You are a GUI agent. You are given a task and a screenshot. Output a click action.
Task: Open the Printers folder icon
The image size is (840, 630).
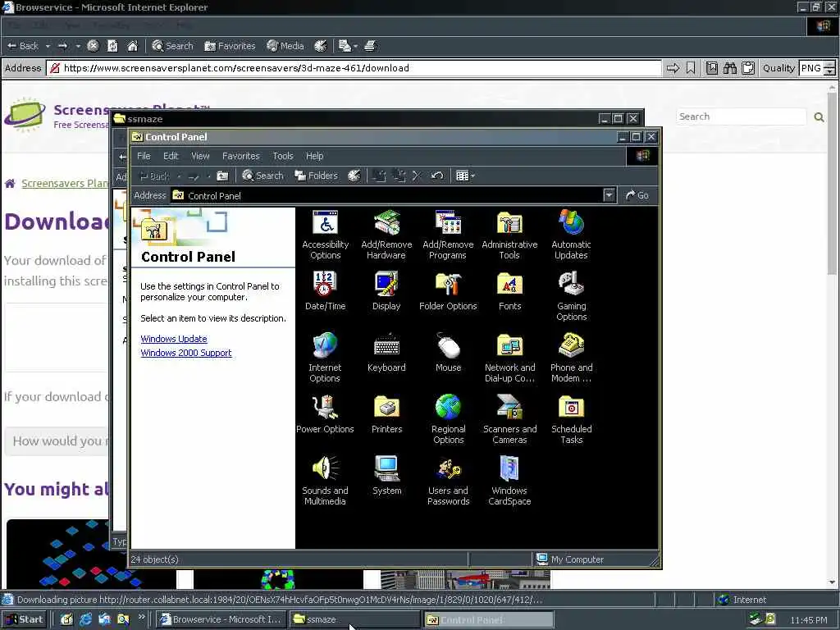point(386,414)
